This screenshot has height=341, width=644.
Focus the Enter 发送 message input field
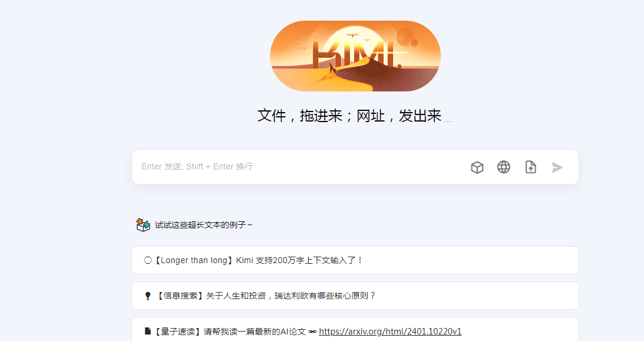[x=300, y=166]
